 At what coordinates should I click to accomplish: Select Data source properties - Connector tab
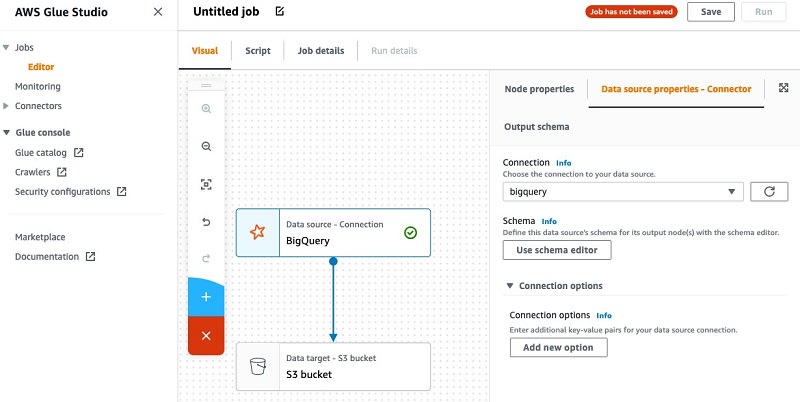pos(676,89)
